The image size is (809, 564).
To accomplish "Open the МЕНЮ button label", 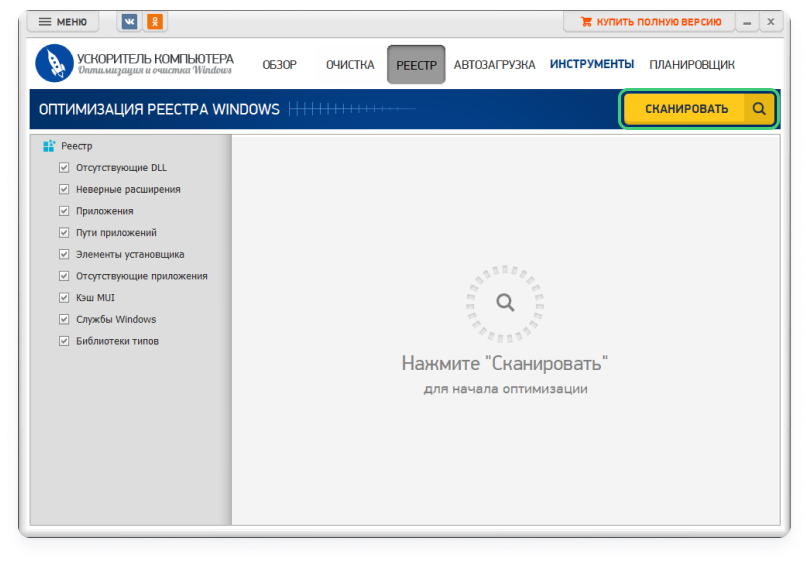I will 72,22.
